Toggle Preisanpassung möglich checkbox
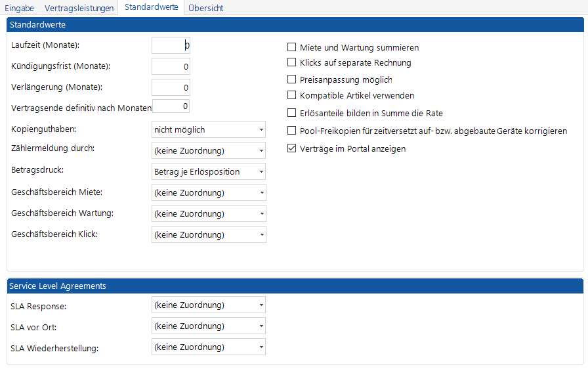The image size is (588, 369). point(292,79)
